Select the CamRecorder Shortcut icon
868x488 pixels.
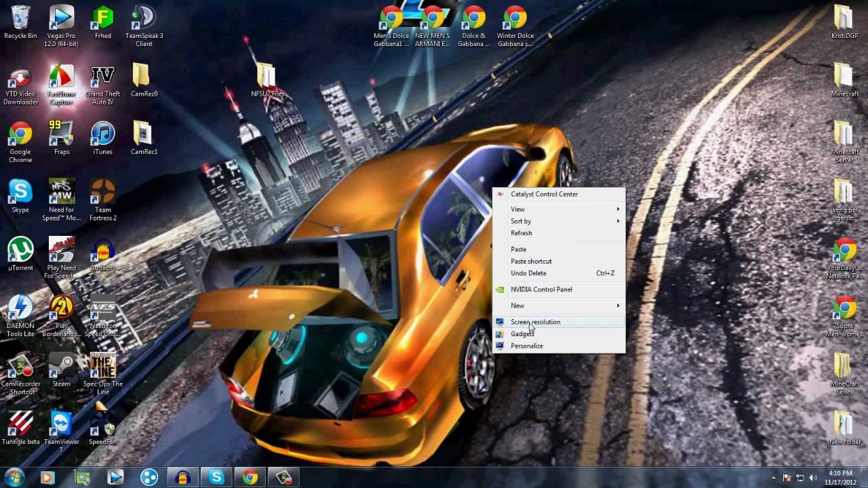[x=20, y=375]
